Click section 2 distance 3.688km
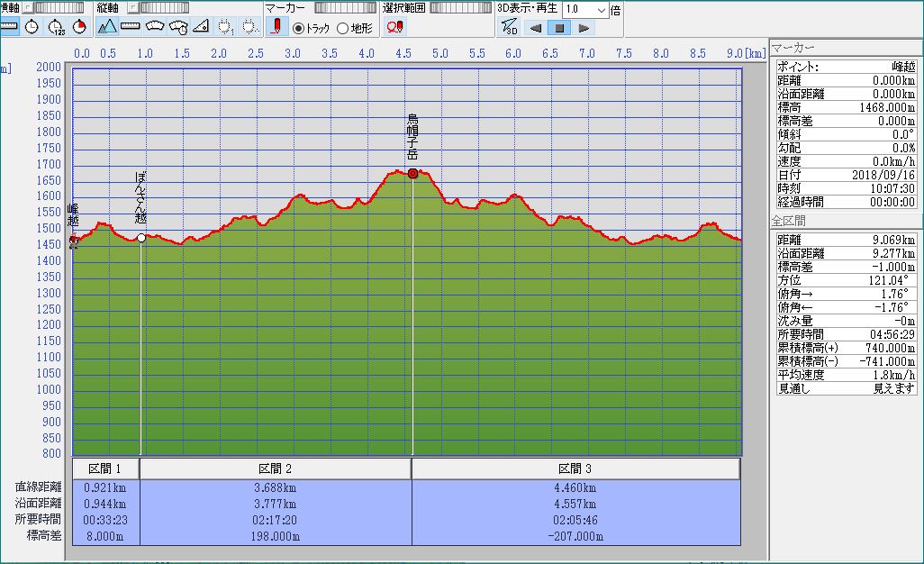Viewport: 924px width, 564px height. tap(276, 488)
